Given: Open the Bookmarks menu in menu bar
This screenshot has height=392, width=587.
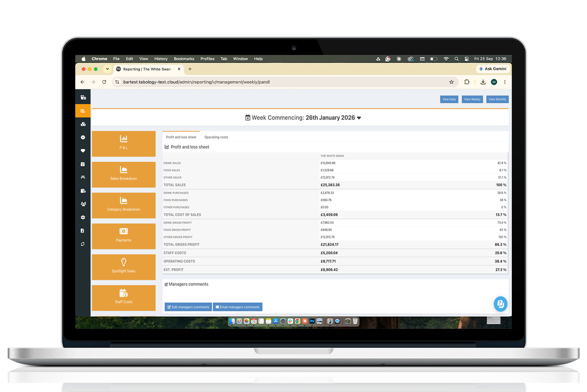Looking at the screenshot, I should 184,59.
